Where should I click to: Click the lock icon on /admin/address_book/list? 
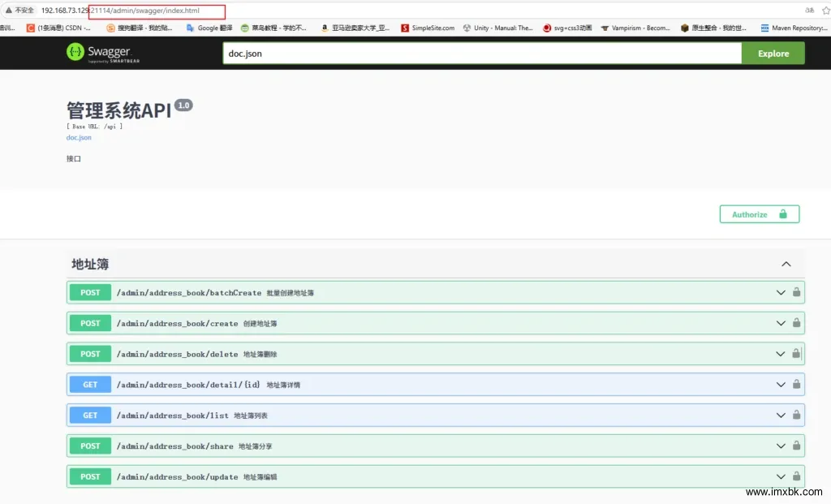point(795,415)
